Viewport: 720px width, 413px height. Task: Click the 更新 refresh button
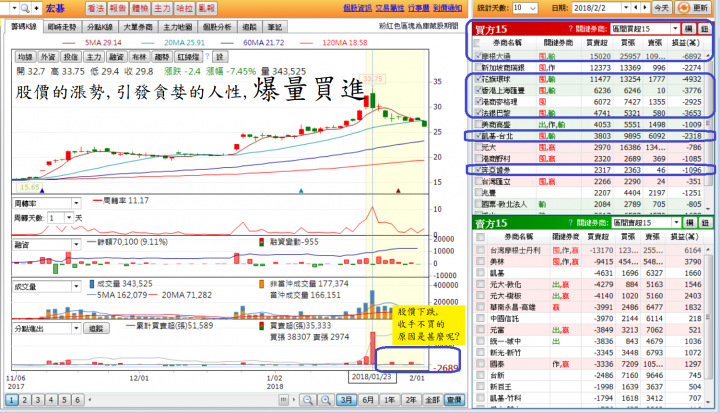tap(694, 8)
